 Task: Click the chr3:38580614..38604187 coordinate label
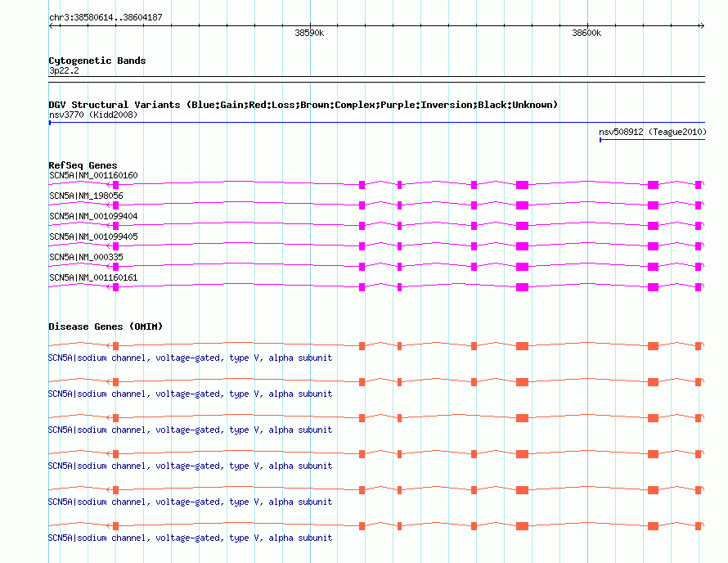[106, 17]
